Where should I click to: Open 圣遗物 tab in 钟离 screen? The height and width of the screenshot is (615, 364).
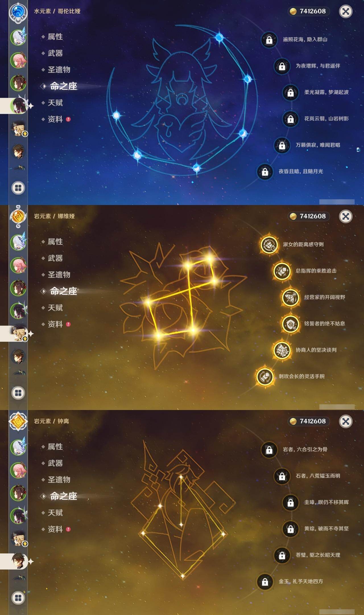[x=59, y=480]
